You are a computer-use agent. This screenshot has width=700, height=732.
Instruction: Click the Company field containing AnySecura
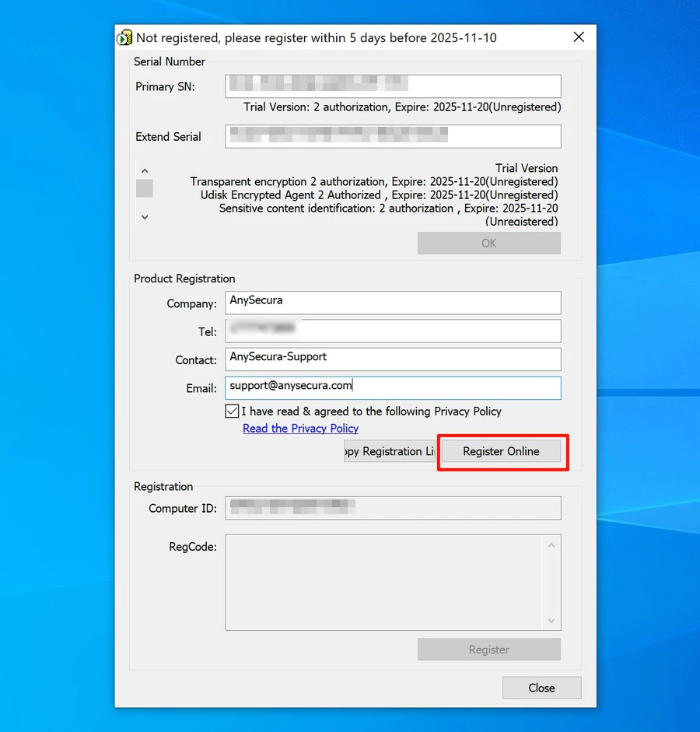(393, 303)
